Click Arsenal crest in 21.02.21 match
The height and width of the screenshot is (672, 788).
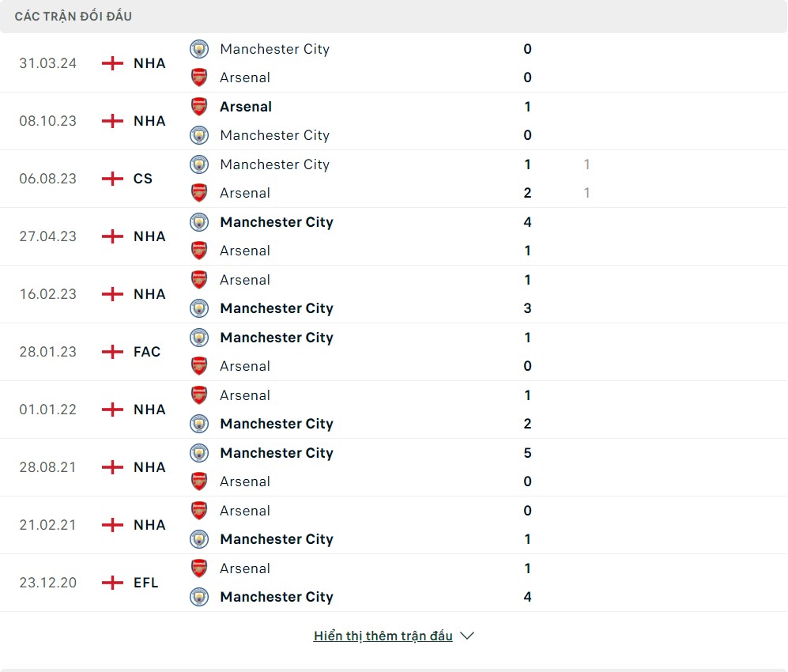pyautogui.click(x=199, y=511)
